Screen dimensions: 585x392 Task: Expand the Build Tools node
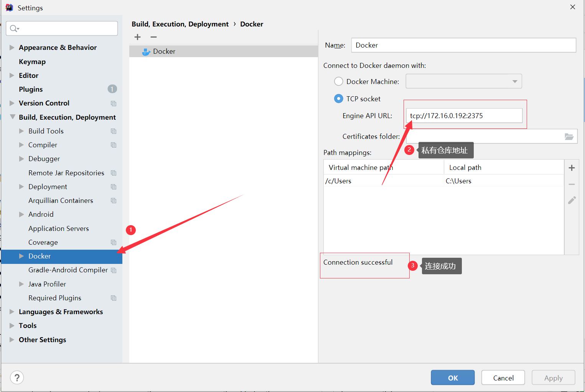pos(21,131)
